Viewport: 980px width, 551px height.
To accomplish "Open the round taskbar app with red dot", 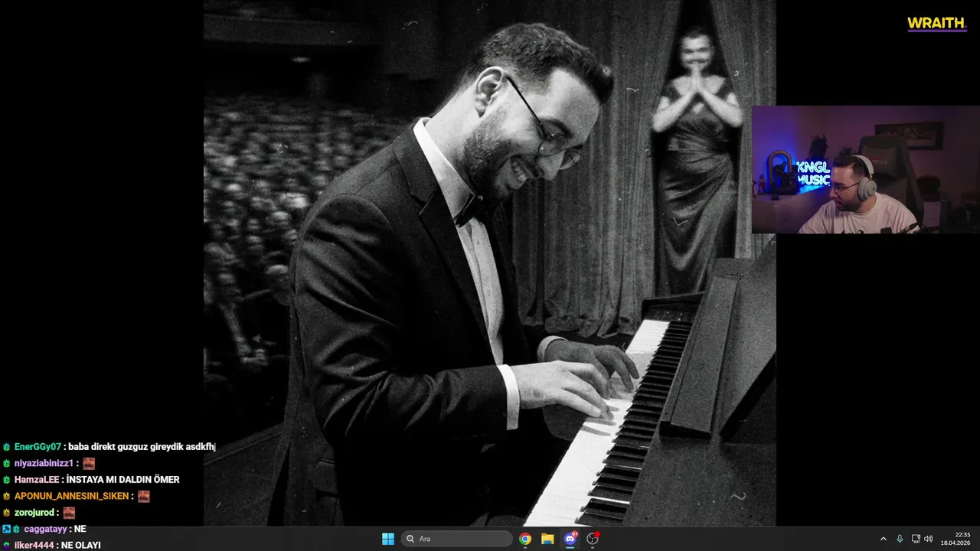I will pyautogui.click(x=593, y=539).
